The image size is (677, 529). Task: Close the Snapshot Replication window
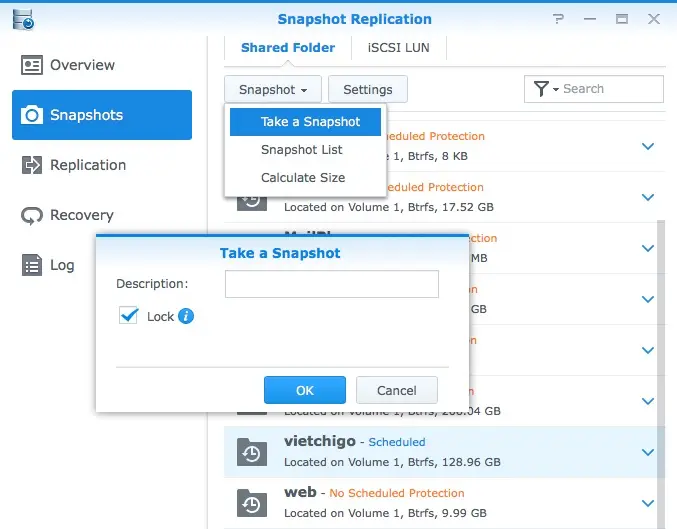click(x=654, y=19)
